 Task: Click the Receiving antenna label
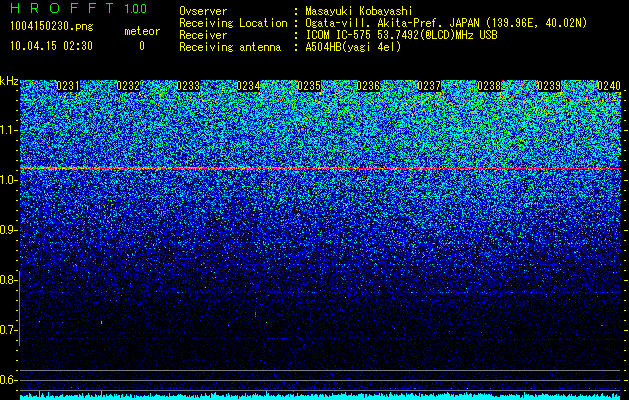coord(230,47)
